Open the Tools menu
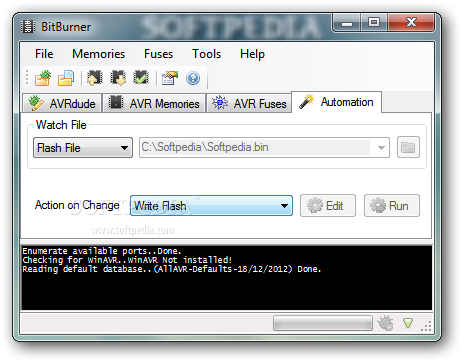 (x=206, y=54)
